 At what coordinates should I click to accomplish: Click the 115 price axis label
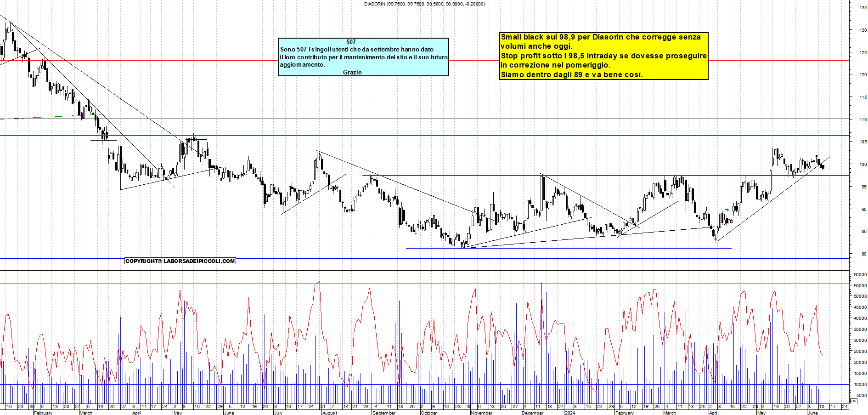863,97
